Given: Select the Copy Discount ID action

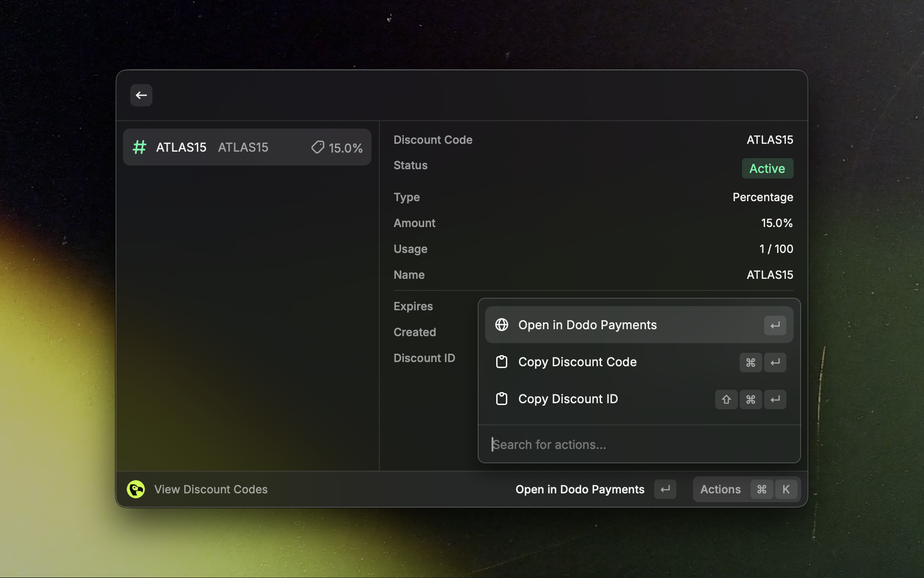Looking at the screenshot, I should 568,399.
